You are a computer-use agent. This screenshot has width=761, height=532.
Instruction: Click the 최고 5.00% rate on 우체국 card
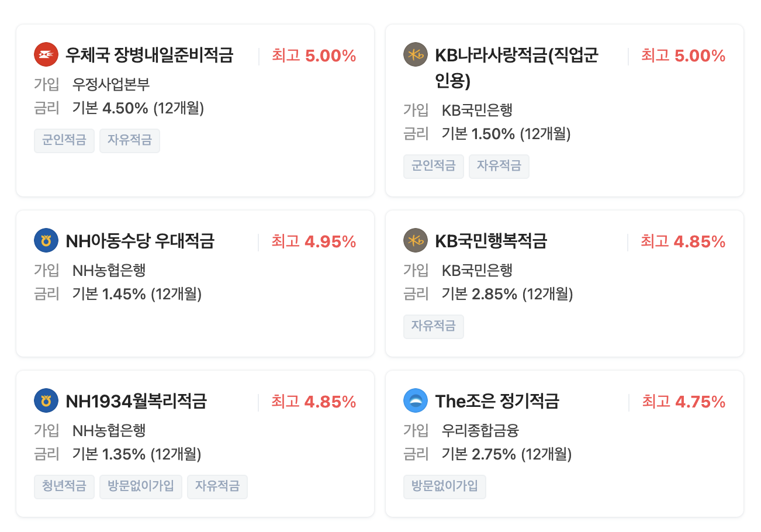click(x=313, y=55)
